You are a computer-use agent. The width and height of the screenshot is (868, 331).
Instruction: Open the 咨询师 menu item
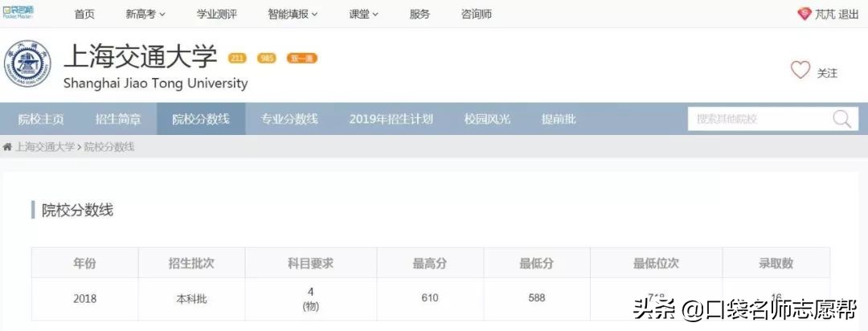476,15
